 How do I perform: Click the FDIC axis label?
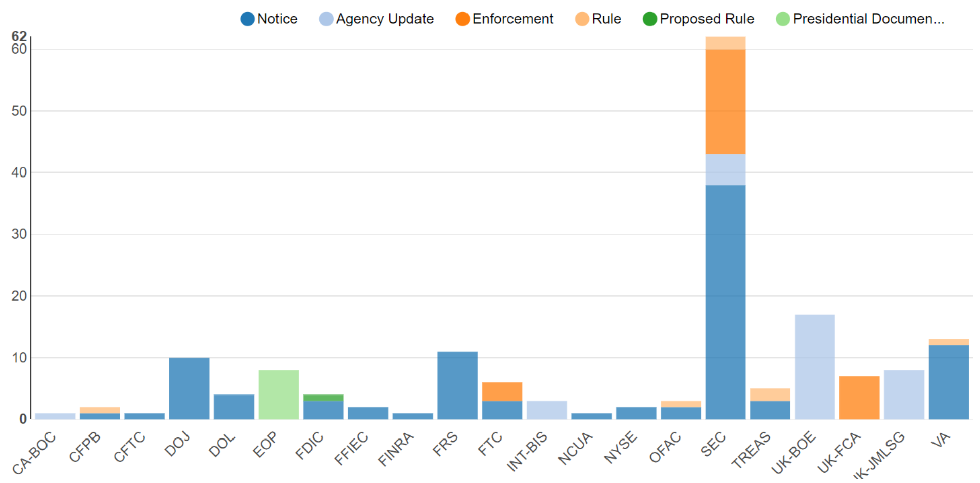pos(309,445)
